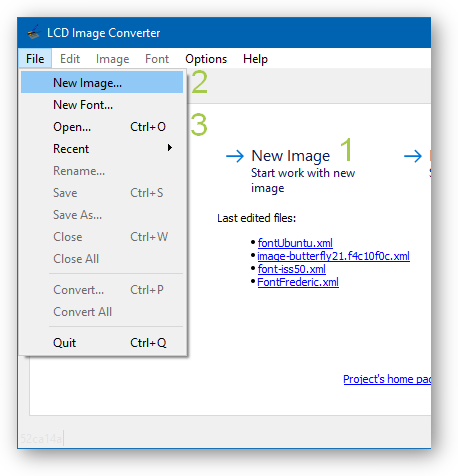Open the Image menu

[112, 59]
